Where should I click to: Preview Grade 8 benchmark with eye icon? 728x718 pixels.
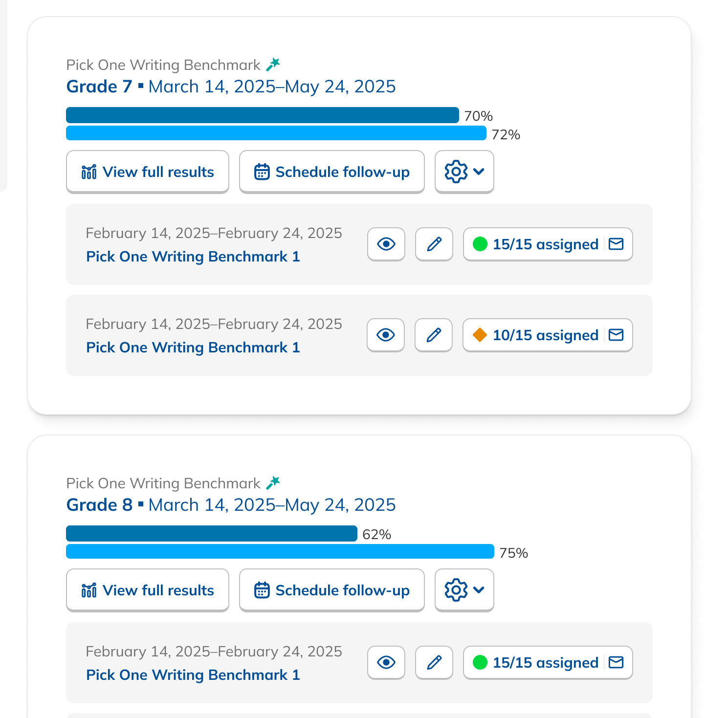pyautogui.click(x=386, y=662)
